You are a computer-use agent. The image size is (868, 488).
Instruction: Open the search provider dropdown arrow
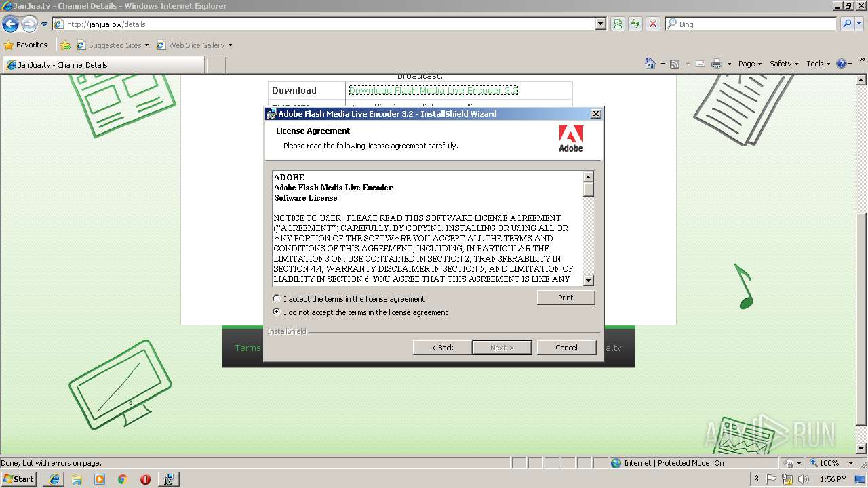coord(860,24)
